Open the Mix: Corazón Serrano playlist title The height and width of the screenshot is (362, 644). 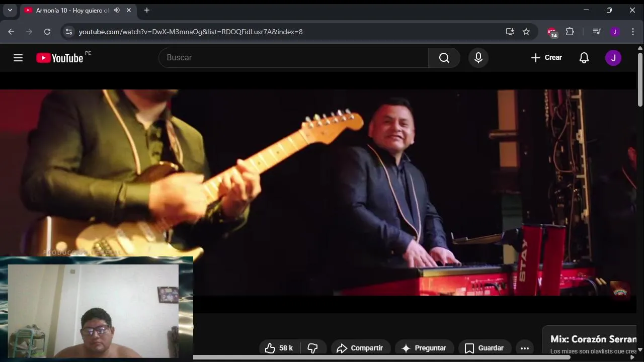(x=593, y=339)
